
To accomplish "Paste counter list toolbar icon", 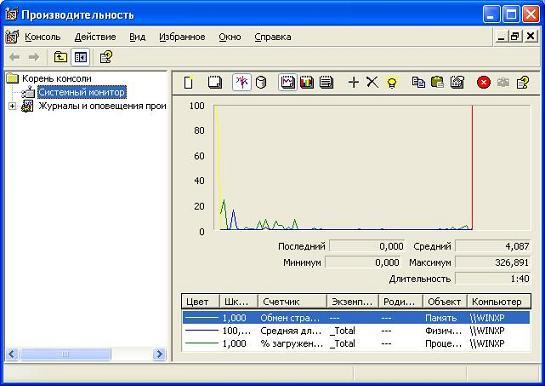I will [437, 82].
